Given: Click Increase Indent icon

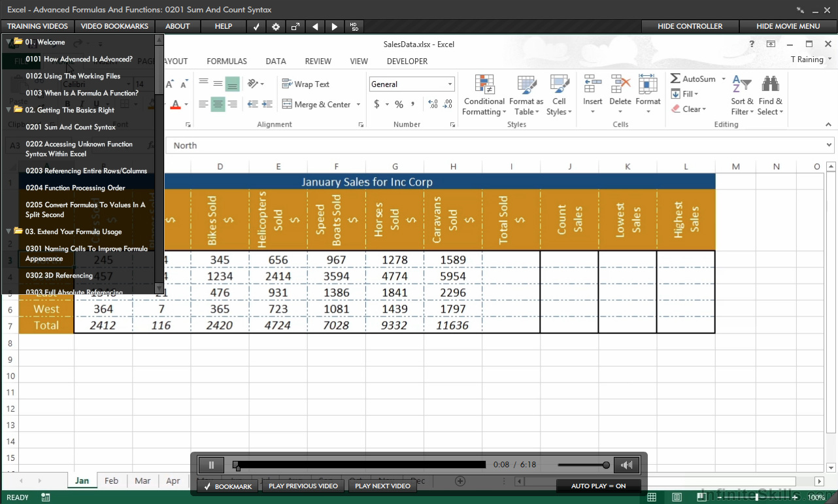Looking at the screenshot, I should pyautogui.click(x=267, y=105).
